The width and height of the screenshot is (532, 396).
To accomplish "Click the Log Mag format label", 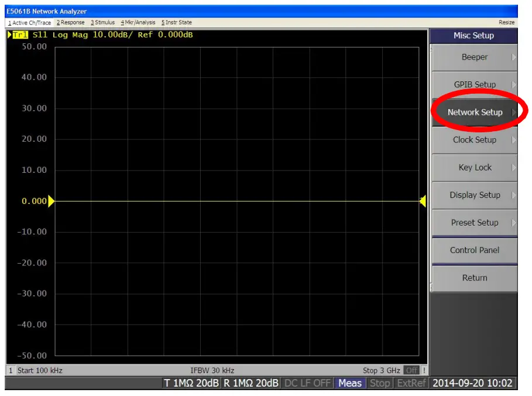I will (x=70, y=35).
